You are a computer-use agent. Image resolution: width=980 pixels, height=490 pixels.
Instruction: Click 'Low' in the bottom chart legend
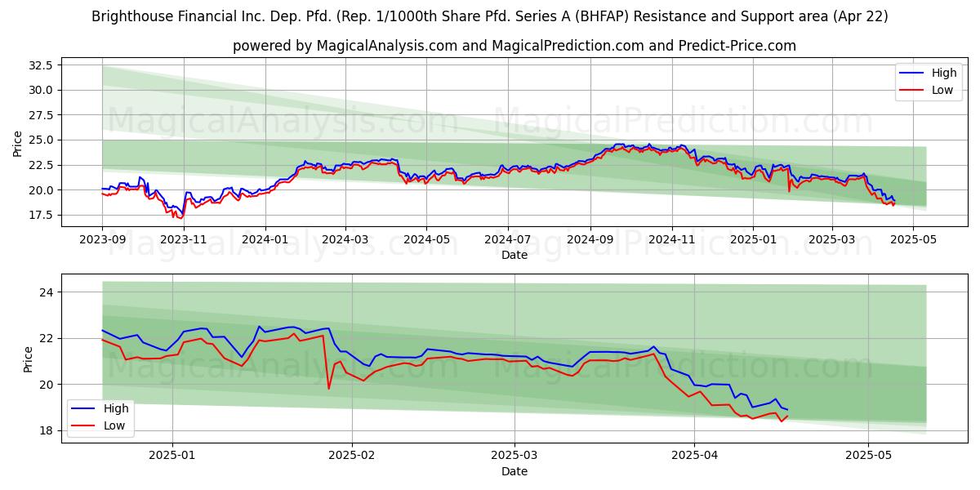(x=114, y=425)
